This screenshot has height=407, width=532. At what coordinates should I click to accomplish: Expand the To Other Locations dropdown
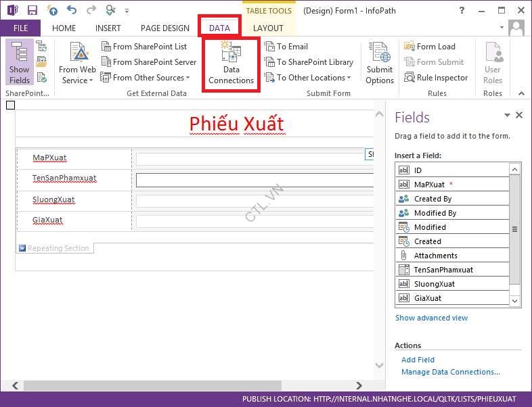pos(310,78)
